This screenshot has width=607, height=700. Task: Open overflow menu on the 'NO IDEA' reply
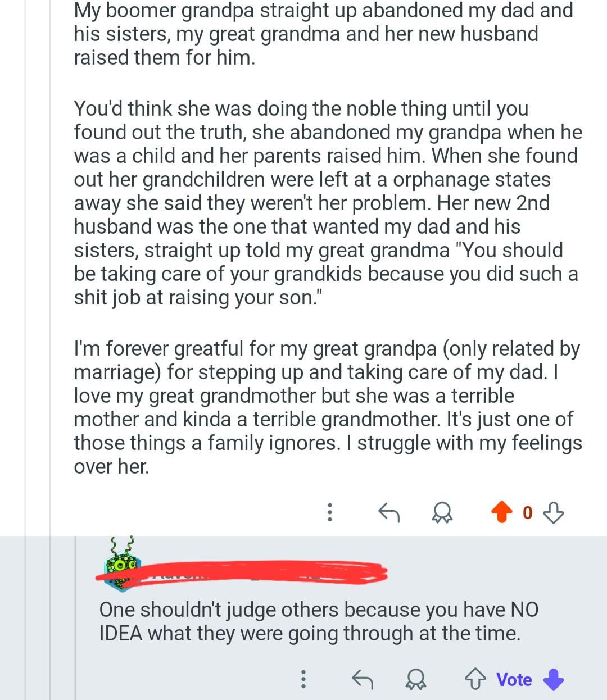coord(303,680)
